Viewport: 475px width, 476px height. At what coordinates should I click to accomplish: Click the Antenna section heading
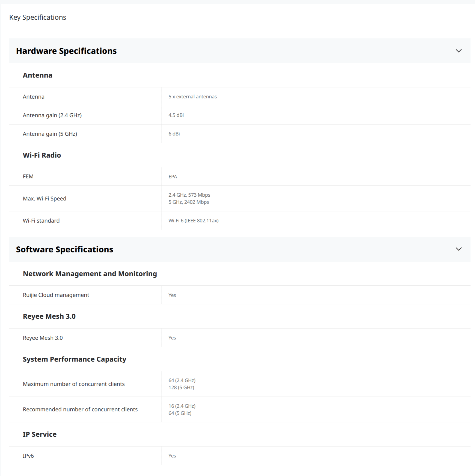pos(38,75)
